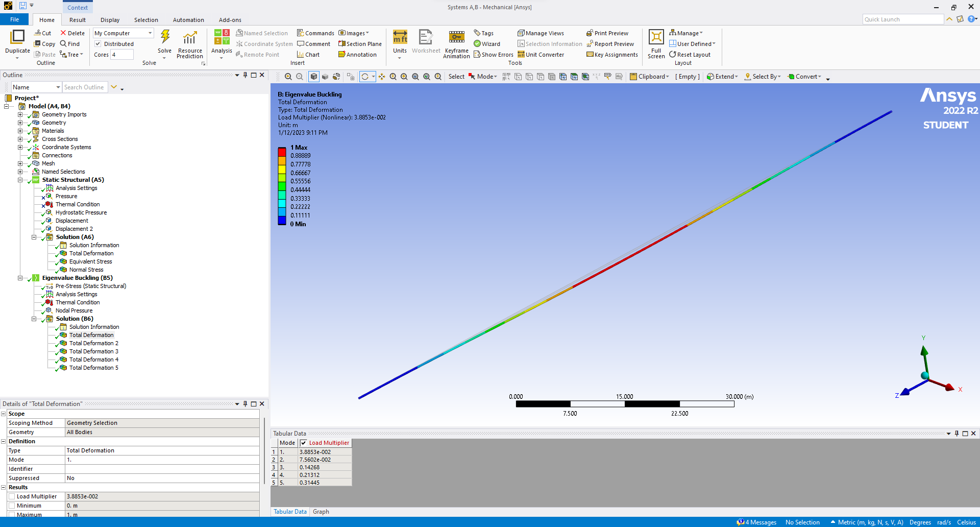Viewport: 980px width, 527px height.
Task: Click Reset Layout button
Action: tap(690, 55)
